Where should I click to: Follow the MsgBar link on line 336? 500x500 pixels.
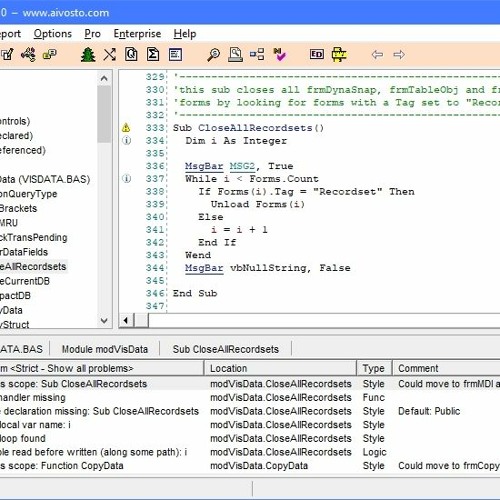coord(204,166)
